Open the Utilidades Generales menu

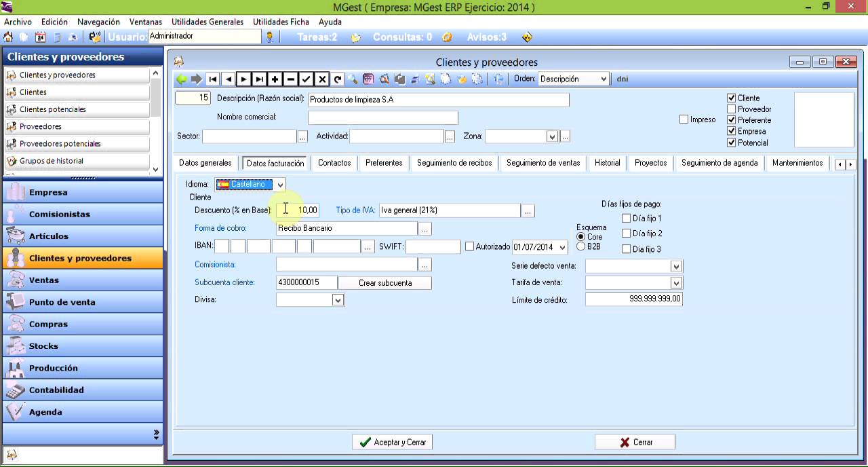pos(208,22)
